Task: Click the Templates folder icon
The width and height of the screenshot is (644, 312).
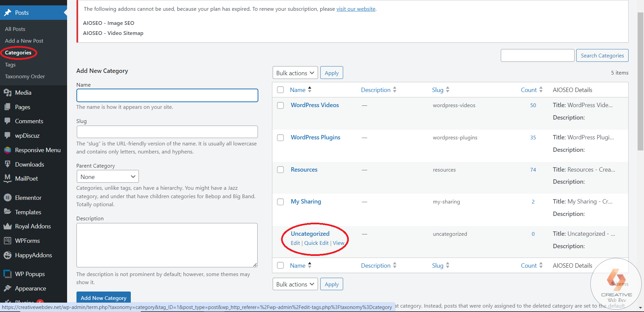Action: 7,212
